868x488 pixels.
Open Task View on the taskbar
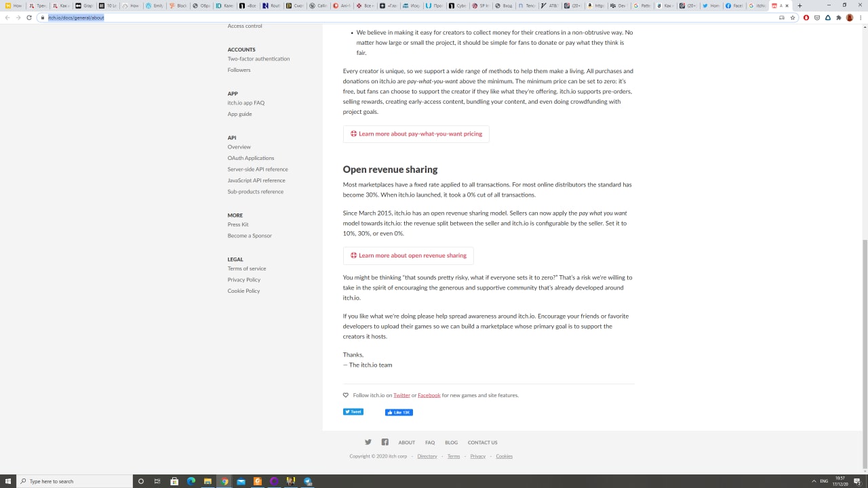(157, 481)
